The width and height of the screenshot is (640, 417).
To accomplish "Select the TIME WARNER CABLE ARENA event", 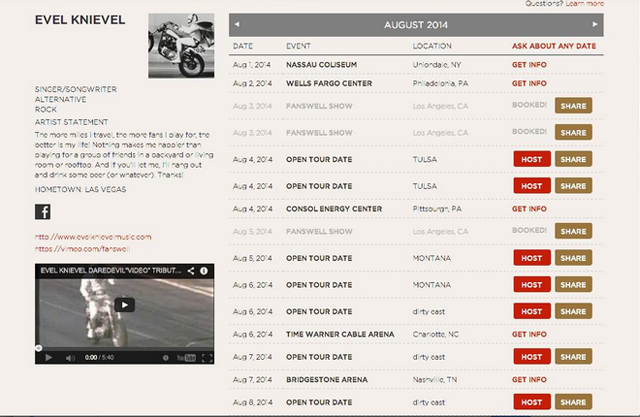I will [340, 334].
